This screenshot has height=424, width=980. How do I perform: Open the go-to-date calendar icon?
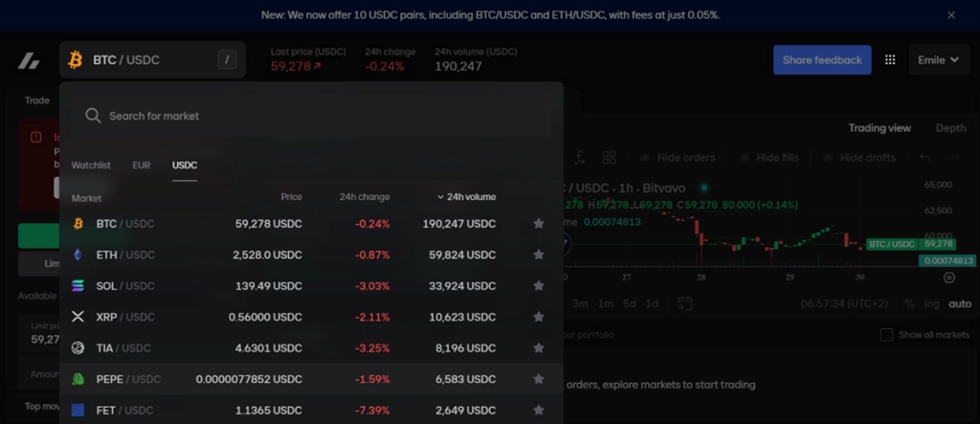(x=685, y=303)
